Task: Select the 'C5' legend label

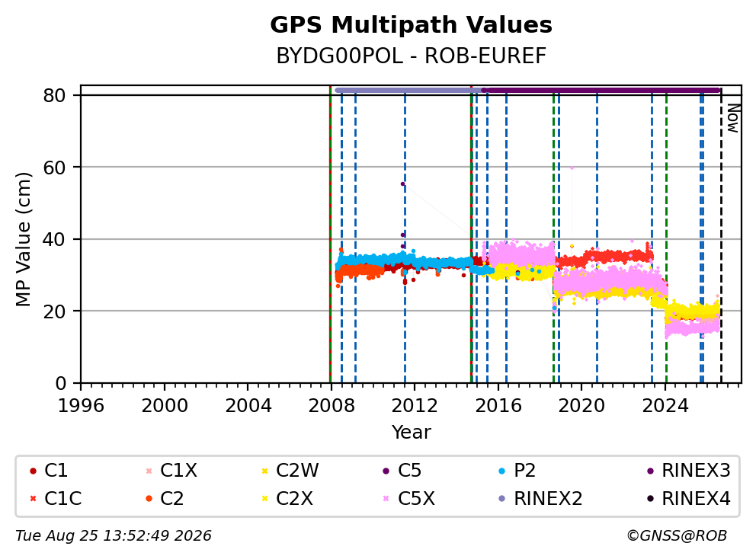Action: pos(409,471)
